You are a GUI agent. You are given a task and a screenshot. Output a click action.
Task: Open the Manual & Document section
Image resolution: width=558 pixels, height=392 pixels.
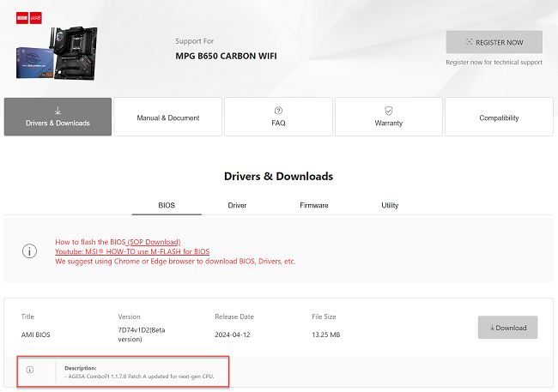coord(168,118)
